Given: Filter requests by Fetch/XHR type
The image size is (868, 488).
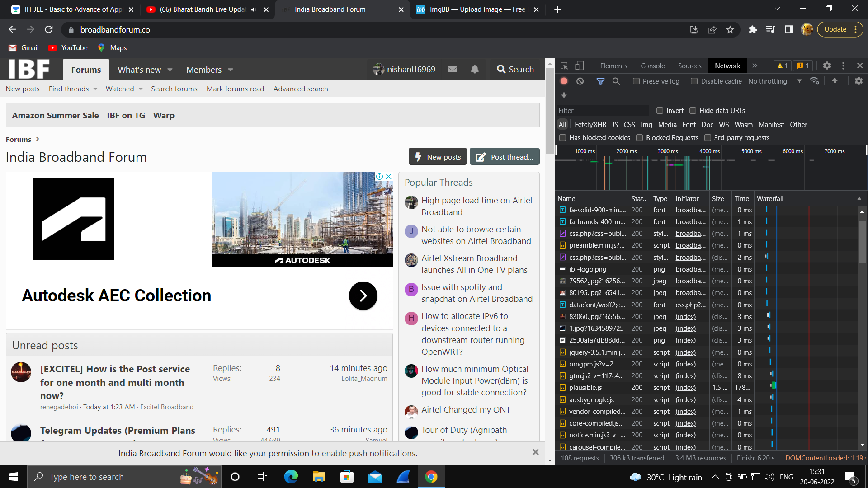Looking at the screenshot, I should click(590, 125).
